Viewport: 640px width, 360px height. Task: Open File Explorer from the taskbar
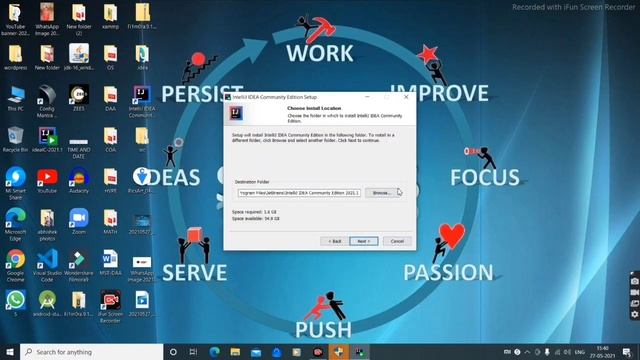[235, 352]
